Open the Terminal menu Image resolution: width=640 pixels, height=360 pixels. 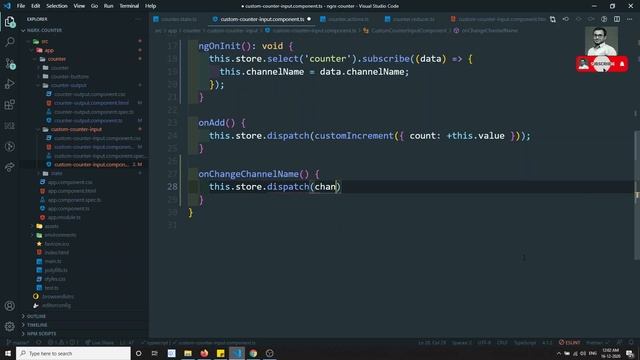tap(129, 6)
